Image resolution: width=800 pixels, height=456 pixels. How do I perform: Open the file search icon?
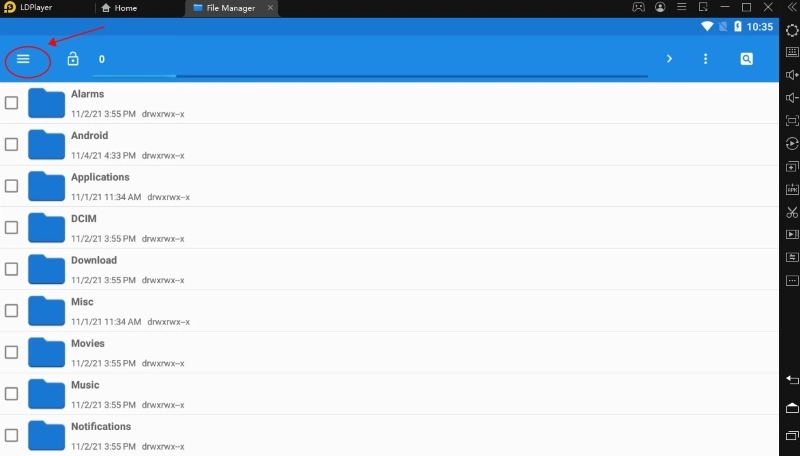(x=746, y=59)
